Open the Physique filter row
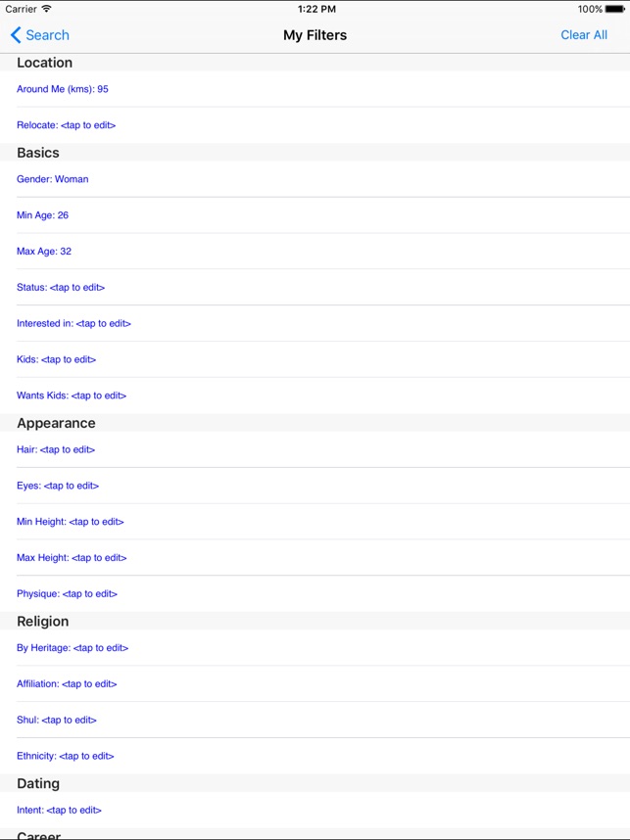This screenshot has width=630, height=840. [67, 594]
